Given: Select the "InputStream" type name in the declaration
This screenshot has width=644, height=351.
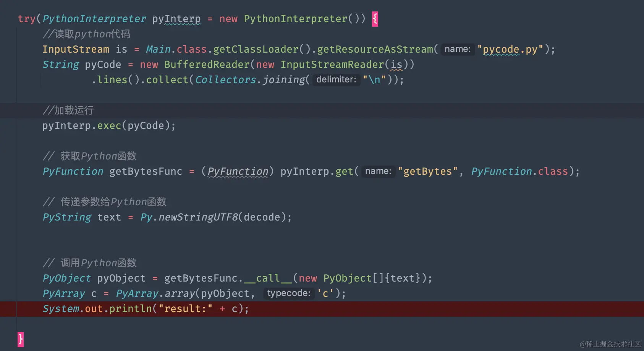Looking at the screenshot, I should click(76, 49).
